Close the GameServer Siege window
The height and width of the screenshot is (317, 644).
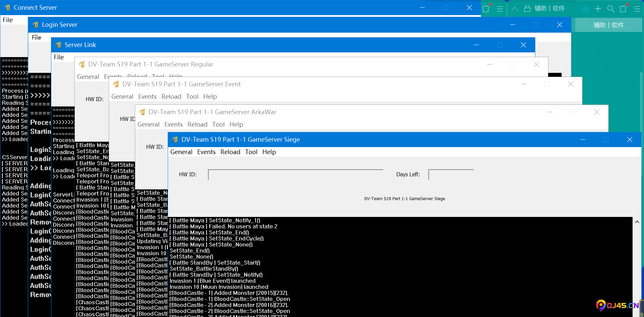pos(630,139)
